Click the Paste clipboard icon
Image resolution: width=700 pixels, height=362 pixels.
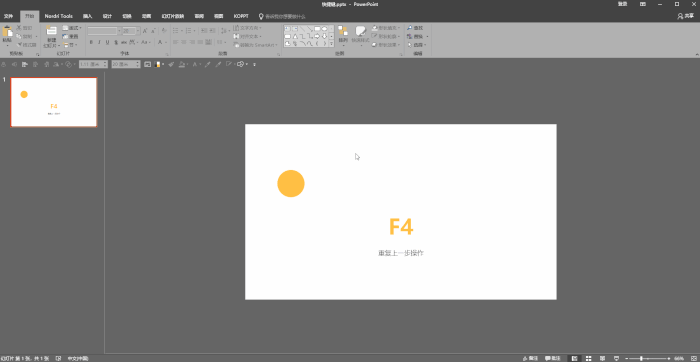(7, 32)
